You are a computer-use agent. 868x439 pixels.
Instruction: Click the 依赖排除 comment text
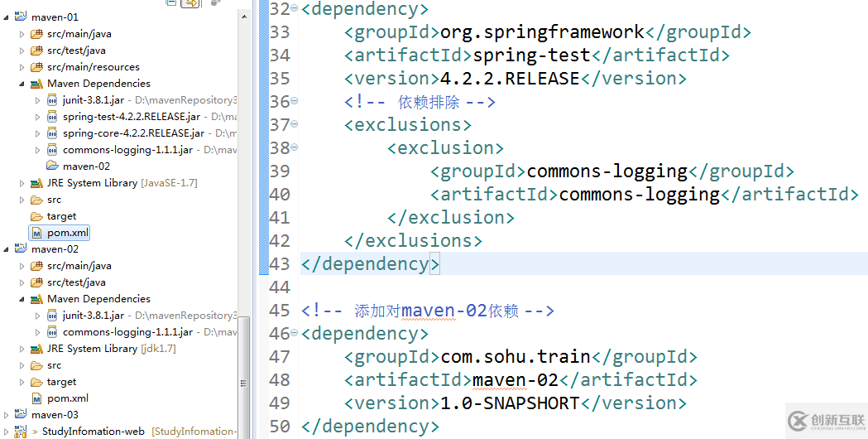pos(429,102)
